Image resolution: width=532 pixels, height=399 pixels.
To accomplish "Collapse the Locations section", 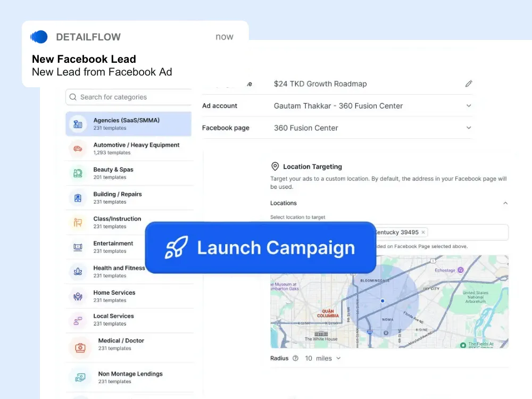I will coord(505,203).
